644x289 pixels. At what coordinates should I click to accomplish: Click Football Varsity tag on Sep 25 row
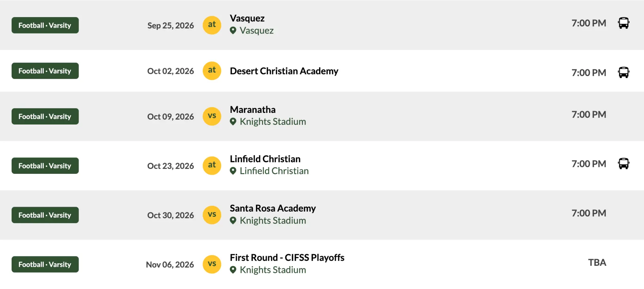click(x=45, y=25)
